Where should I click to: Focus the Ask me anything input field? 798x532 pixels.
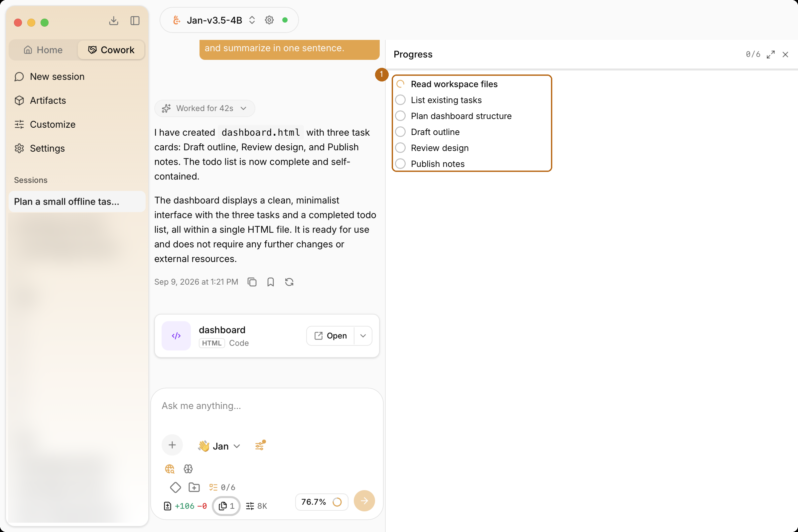pyautogui.click(x=267, y=406)
